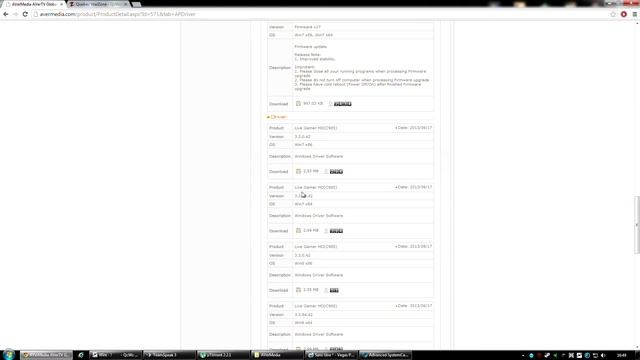Click the firmware download file icon
Screen dimensions: 640x360
tap(298, 104)
